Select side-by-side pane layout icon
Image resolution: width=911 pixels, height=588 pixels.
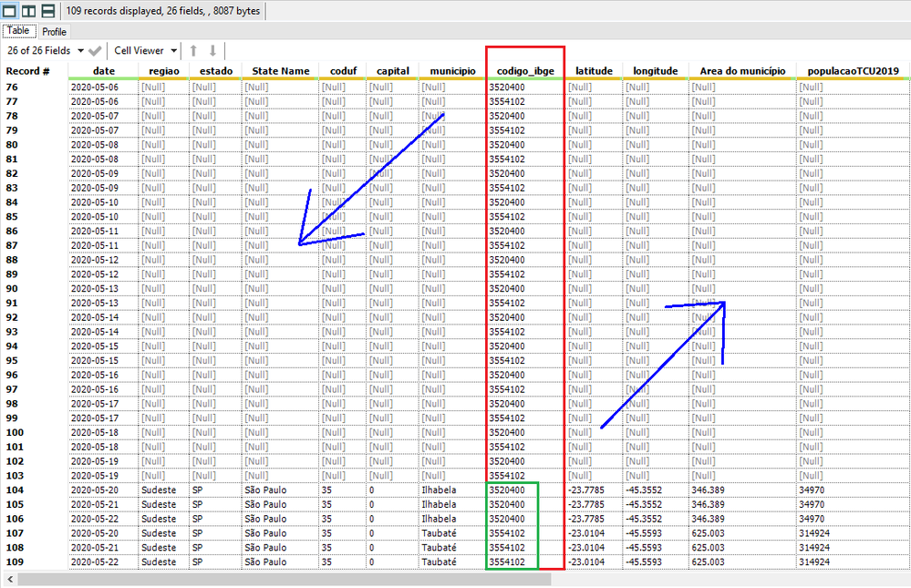(28, 10)
